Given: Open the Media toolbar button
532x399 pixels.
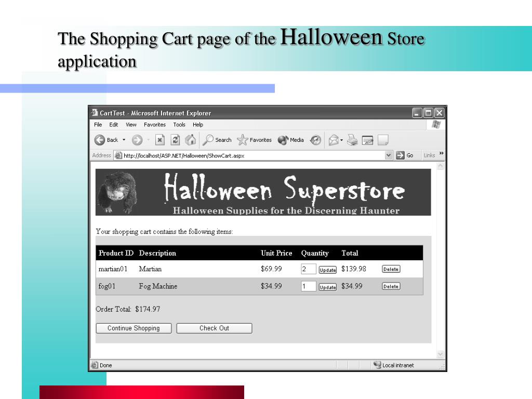Looking at the screenshot, I should coord(291,140).
